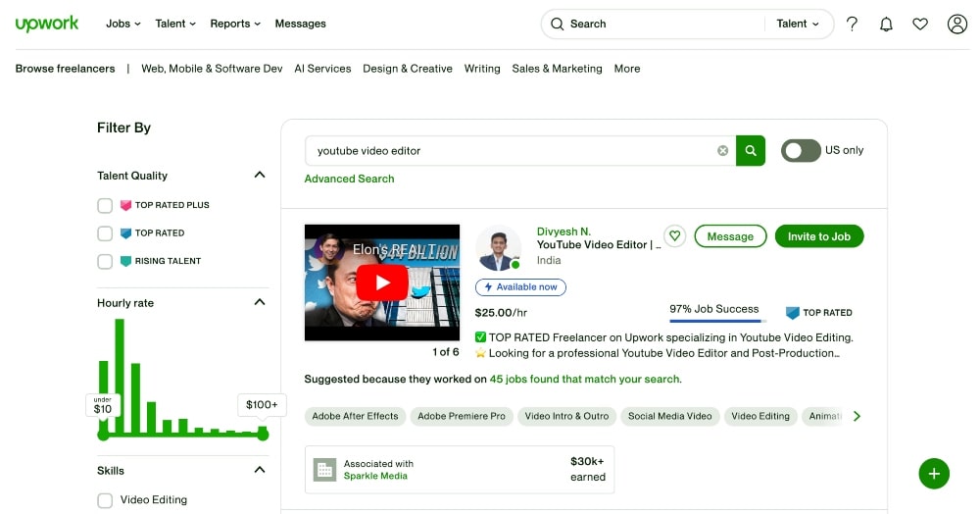The width and height of the screenshot is (980, 514).
Task: Click the Available now badge
Action: (x=520, y=287)
